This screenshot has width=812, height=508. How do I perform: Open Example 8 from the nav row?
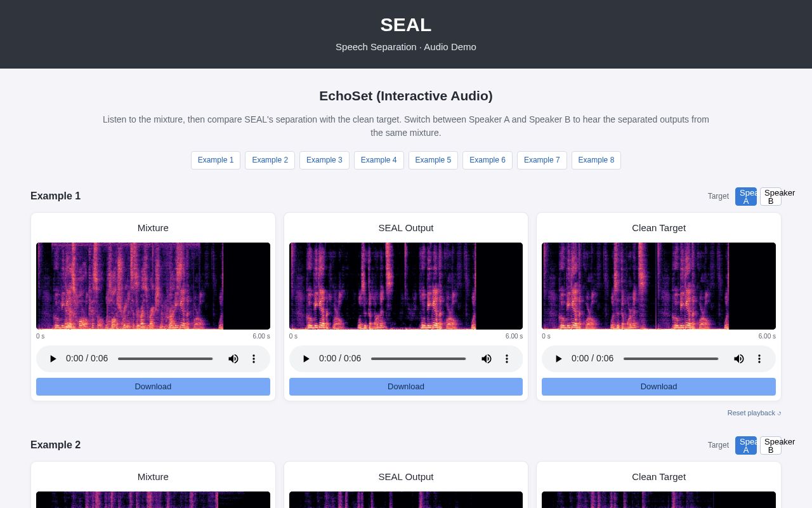tap(596, 160)
